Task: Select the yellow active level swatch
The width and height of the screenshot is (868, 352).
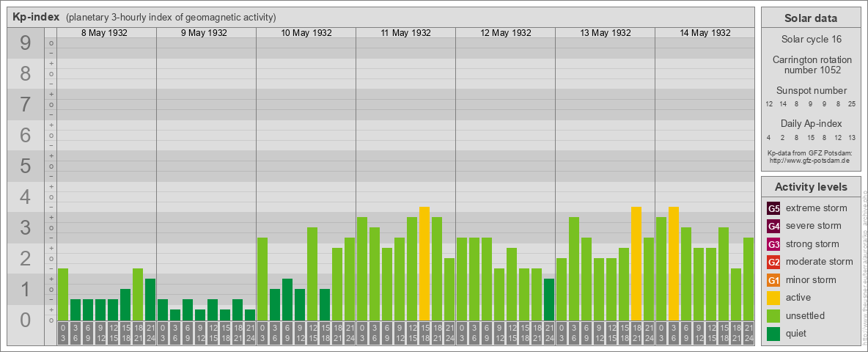Action: point(773,298)
